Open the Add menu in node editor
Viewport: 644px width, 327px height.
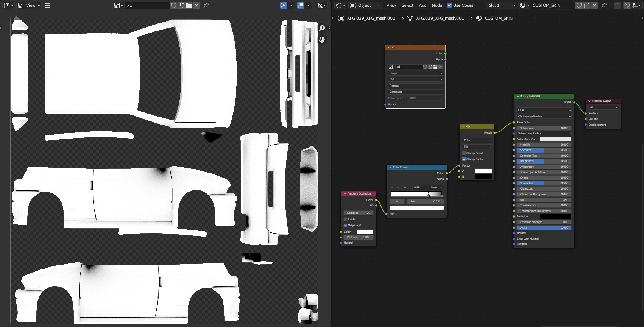tap(423, 5)
